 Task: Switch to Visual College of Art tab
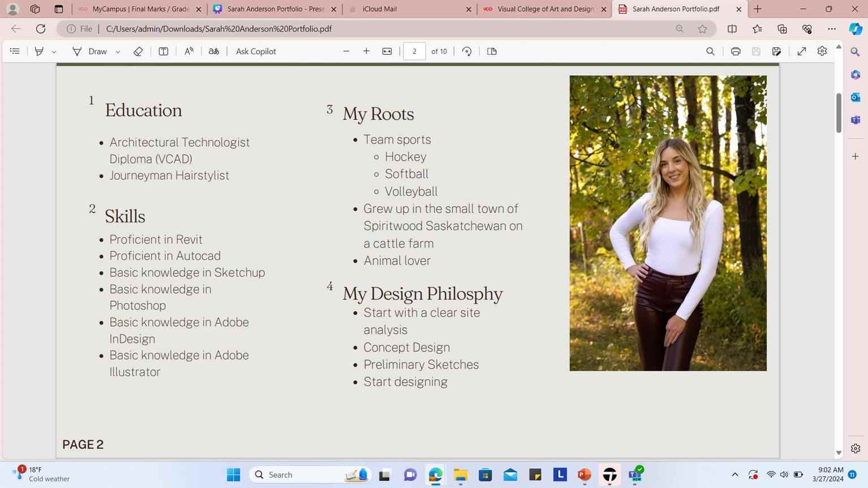click(x=544, y=9)
